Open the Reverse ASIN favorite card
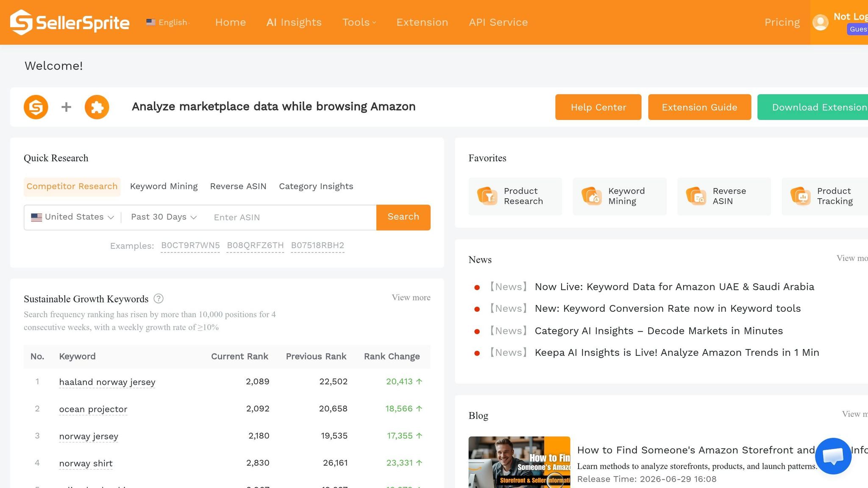Screen dimensions: 868x488 (x=724, y=196)
